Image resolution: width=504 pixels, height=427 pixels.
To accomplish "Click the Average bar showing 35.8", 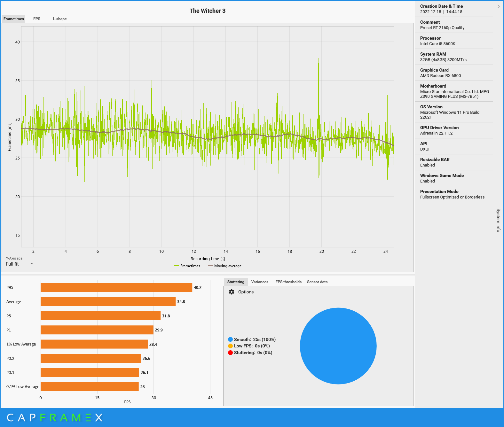I will (108, 301).
